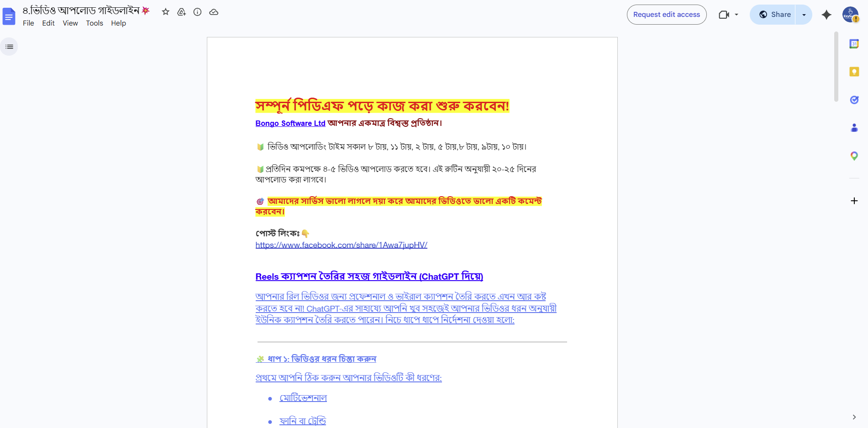This screenshot has height=428, width=868.
Task: Click the Request edit access button
Action: 666,15
